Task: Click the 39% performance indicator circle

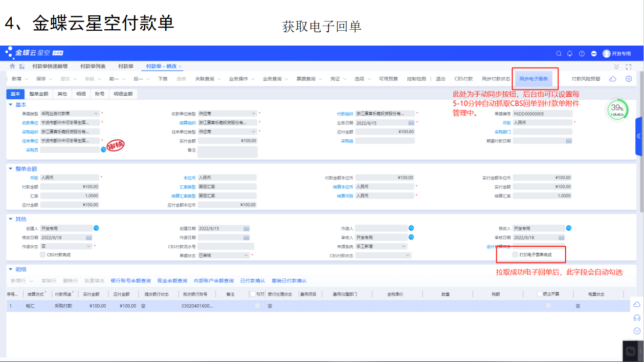Action: tap(617, 109)
